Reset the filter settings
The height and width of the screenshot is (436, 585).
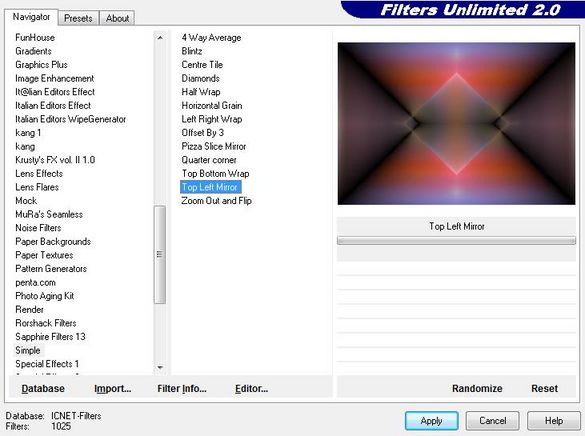544,389
